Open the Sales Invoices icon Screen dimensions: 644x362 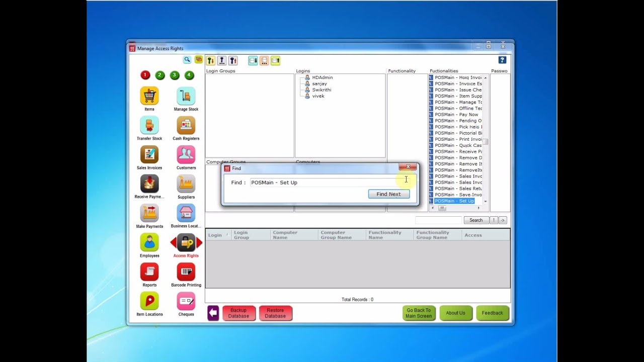(x=149, y=154)
